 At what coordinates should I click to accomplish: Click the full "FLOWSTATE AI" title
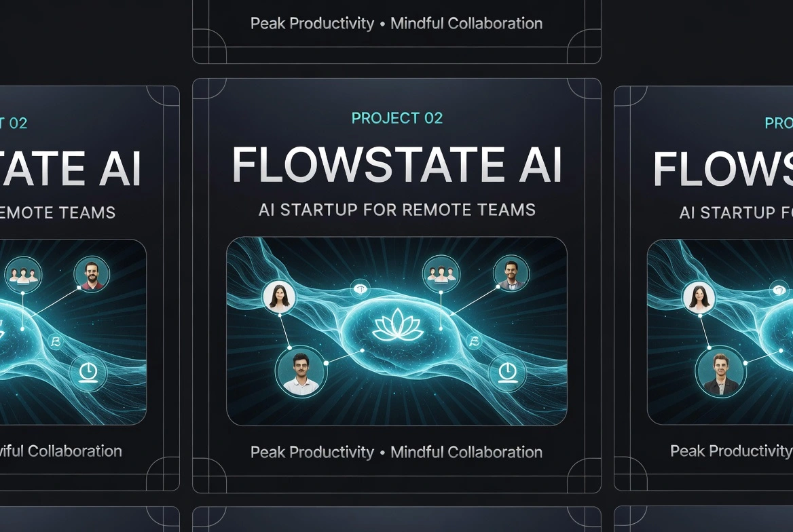point(397,165)
